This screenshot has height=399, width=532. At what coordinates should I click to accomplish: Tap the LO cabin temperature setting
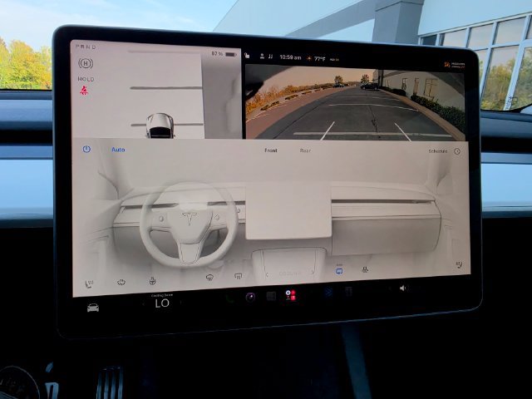(x=162, y=303)
